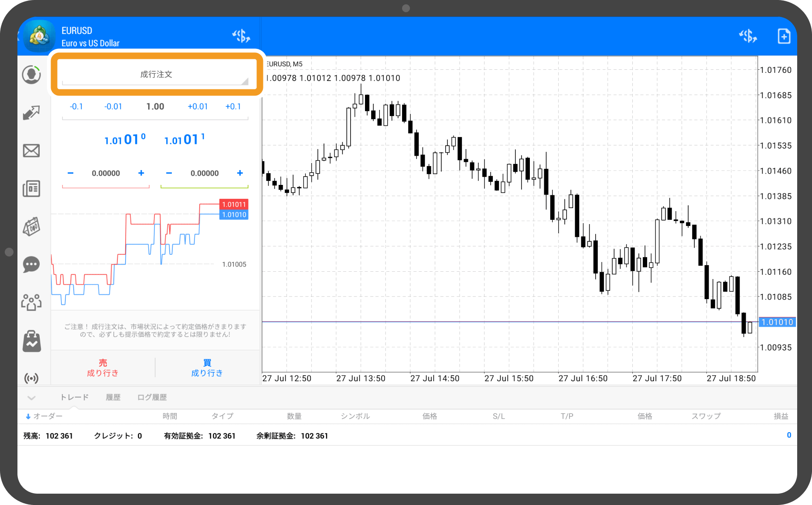Image resolution: width=812 pixels, height=505 pixels.
Task: Tap the 1.01010 price marker on chart axis
Action: point(777,322)
